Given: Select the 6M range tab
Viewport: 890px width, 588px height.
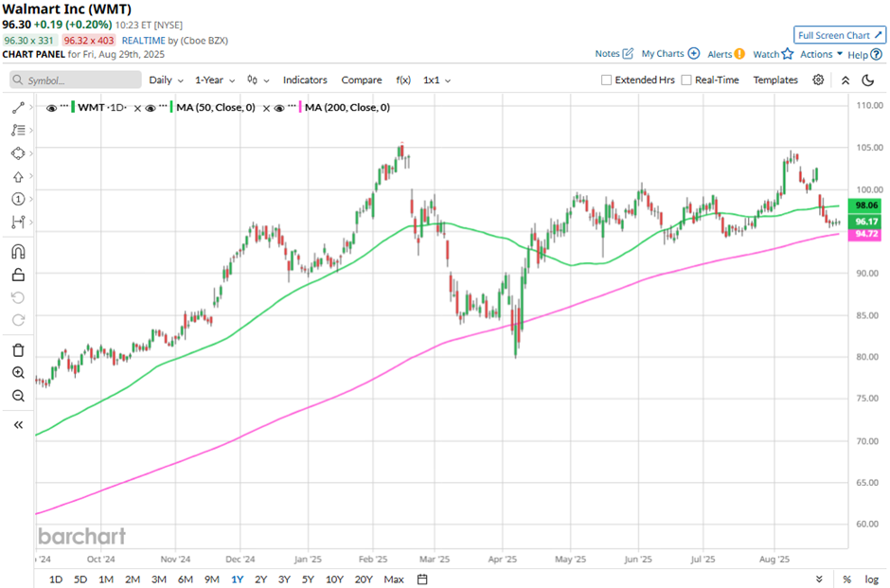Looking at the screenshot, I should click(185, 579).
